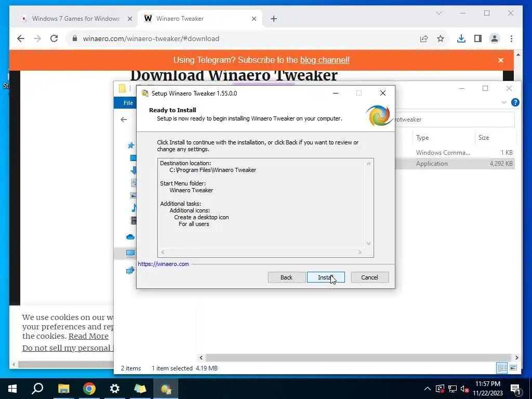Expand the File Explorer ribbon chevron

pyautogui.click(x=504, y=102)
